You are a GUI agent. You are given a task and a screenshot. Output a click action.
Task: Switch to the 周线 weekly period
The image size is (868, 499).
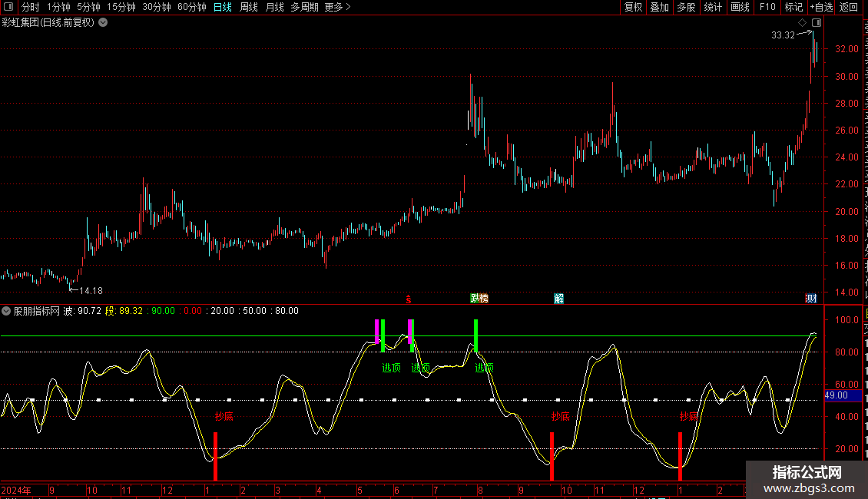[x=249, y=7]
